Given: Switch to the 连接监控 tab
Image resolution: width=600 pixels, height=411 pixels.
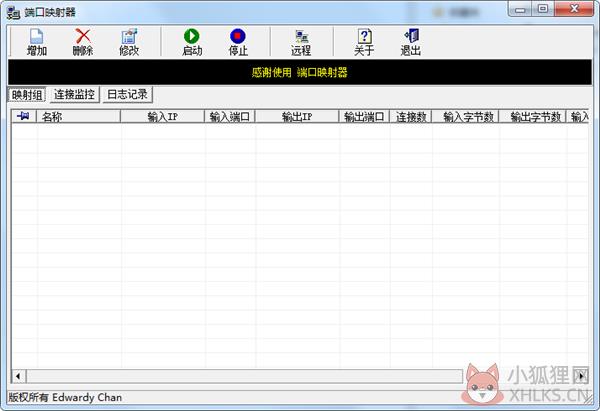Looking at the screenshot, I should (74, 95).
